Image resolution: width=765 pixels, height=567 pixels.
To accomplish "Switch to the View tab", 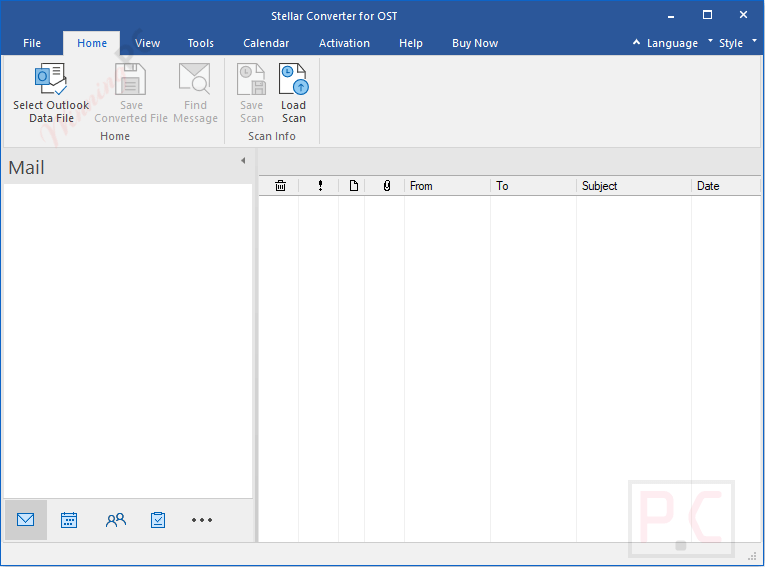I will coord(147,43).
